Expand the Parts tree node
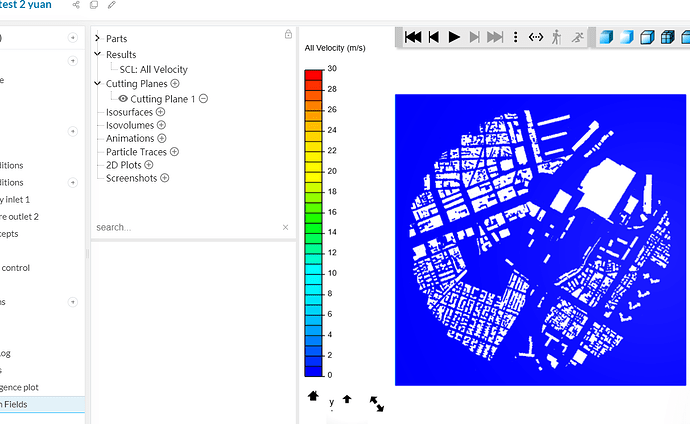The height and width of the screenshot is (424, 690). [x=98, y=39]
